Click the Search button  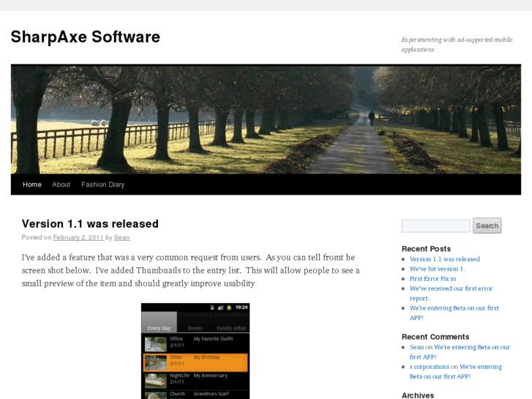[x=487, y=225]
